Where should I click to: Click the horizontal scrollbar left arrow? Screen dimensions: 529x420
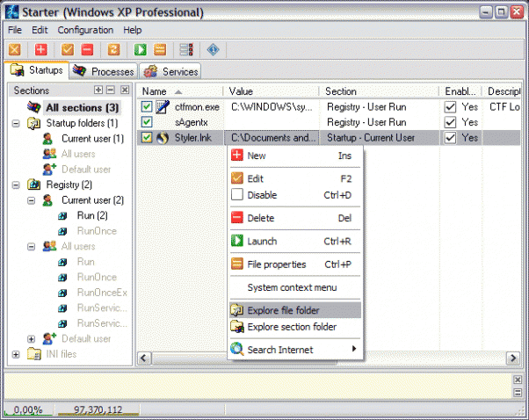(x=144, y=358)
